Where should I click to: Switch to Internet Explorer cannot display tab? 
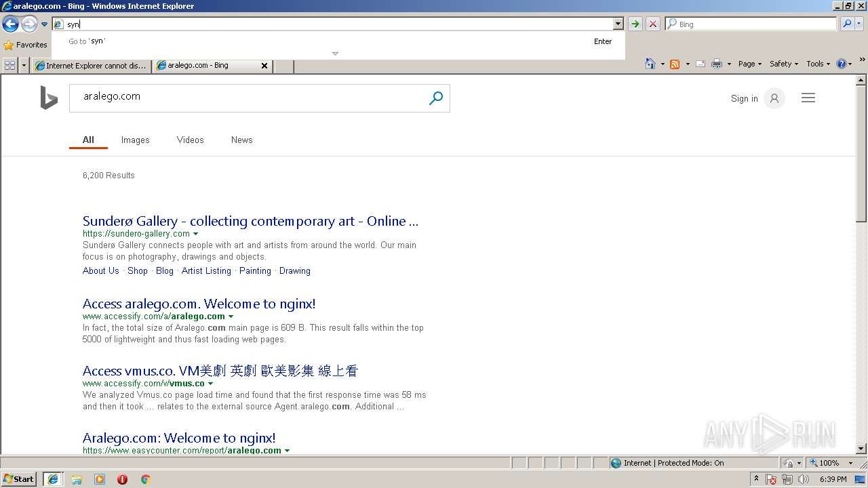pos(91,66)
